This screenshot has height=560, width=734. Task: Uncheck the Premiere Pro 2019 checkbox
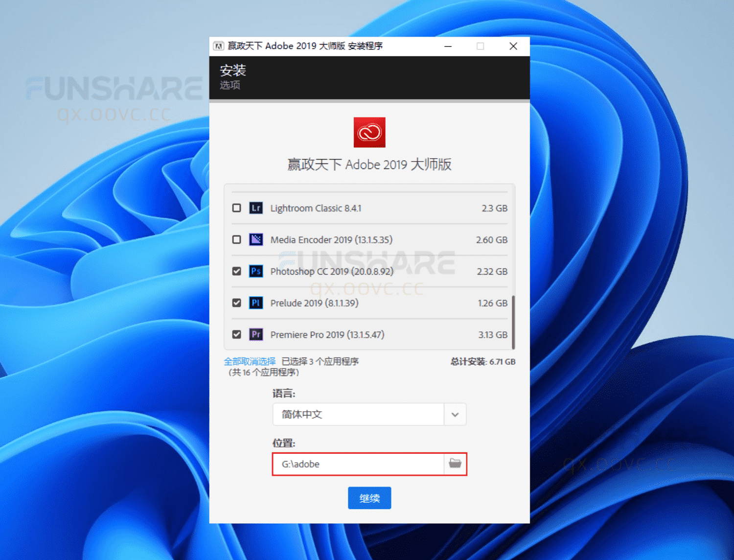click(x=237, y=334)
